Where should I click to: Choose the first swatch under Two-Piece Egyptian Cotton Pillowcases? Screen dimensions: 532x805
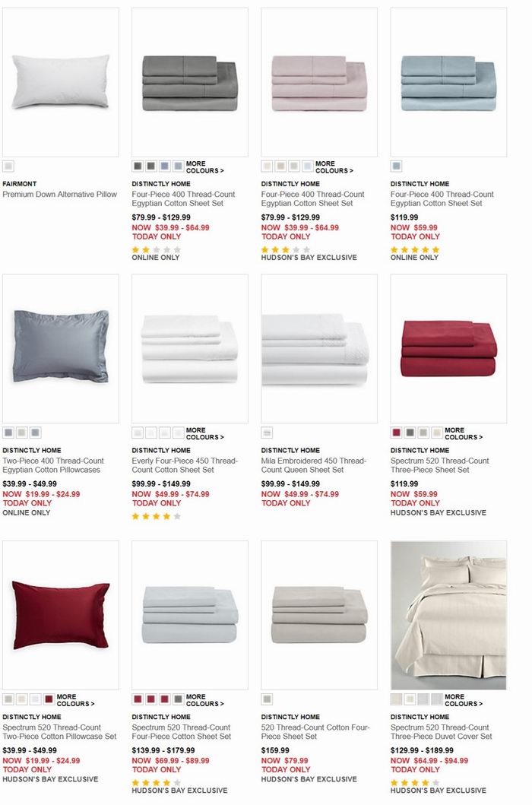point(8,433)
